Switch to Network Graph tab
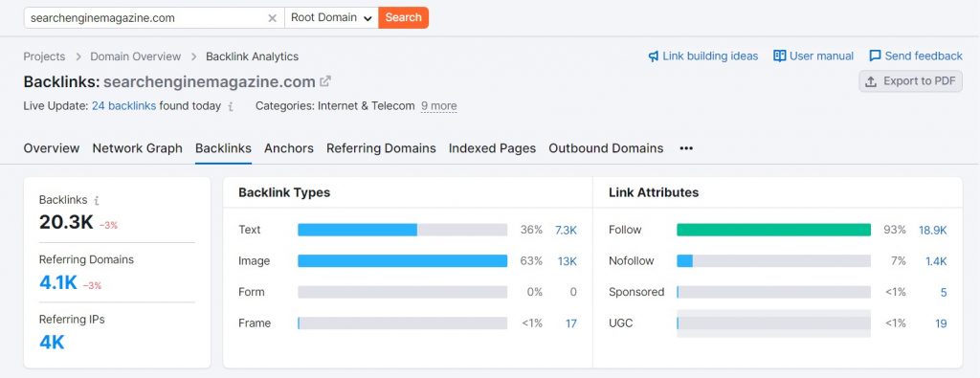 (138, 148)
